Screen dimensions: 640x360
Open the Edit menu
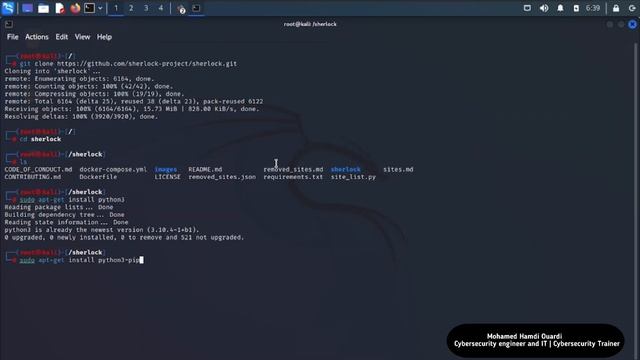pyautogui.click(x=62, y=37)
